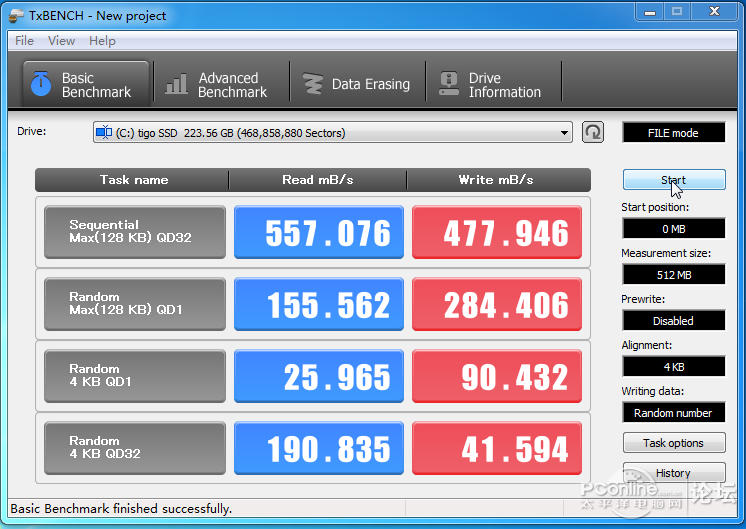Click sequential read value 557.076

319,232
